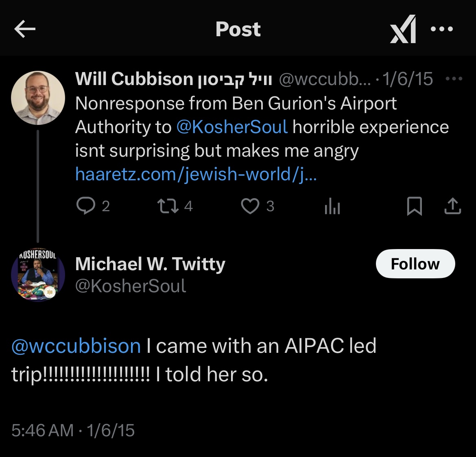Tap the back arrow icon
The height and width of the screenshot is (457, 476).
click(x=25, y=29)
